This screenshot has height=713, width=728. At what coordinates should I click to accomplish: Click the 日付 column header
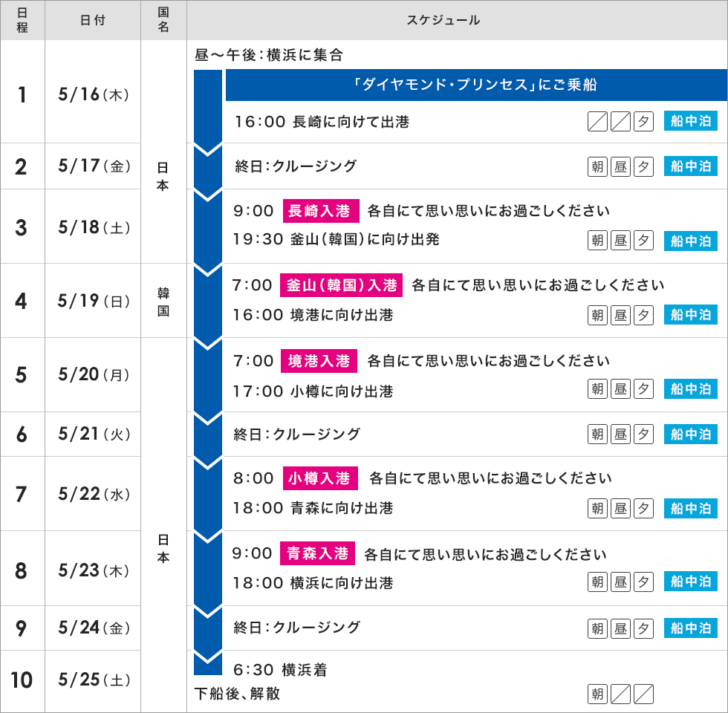[x=93, y=20]
